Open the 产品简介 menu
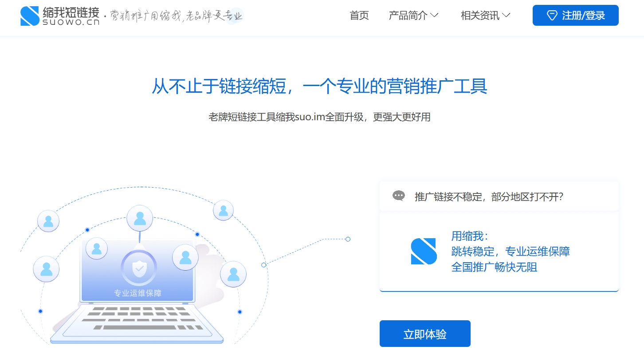644x354 pixels. click(x=408, y=16)
